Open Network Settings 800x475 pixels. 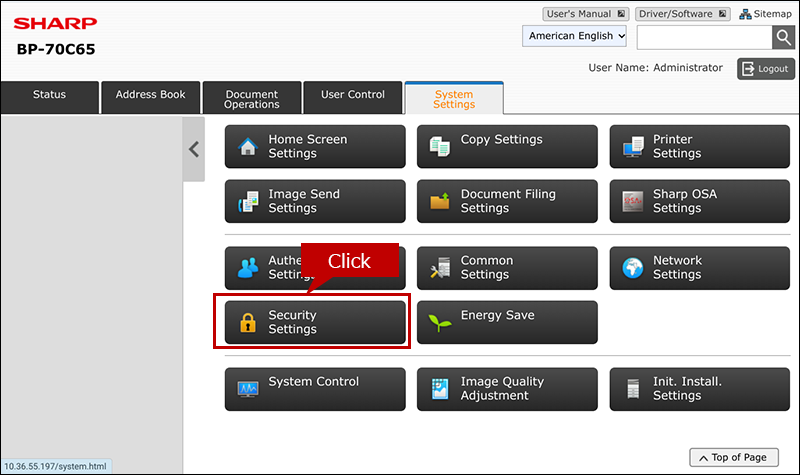(x=699, y=268)
